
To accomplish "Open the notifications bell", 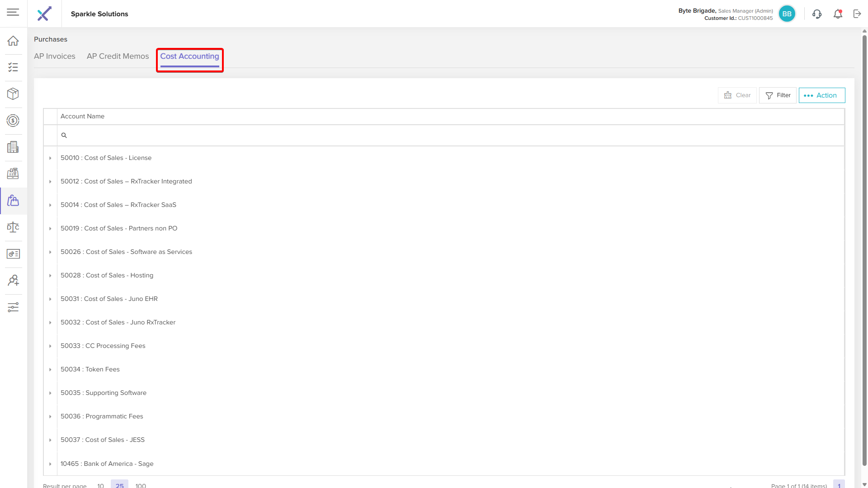I will pyautogui.click(x=838, y=14).
